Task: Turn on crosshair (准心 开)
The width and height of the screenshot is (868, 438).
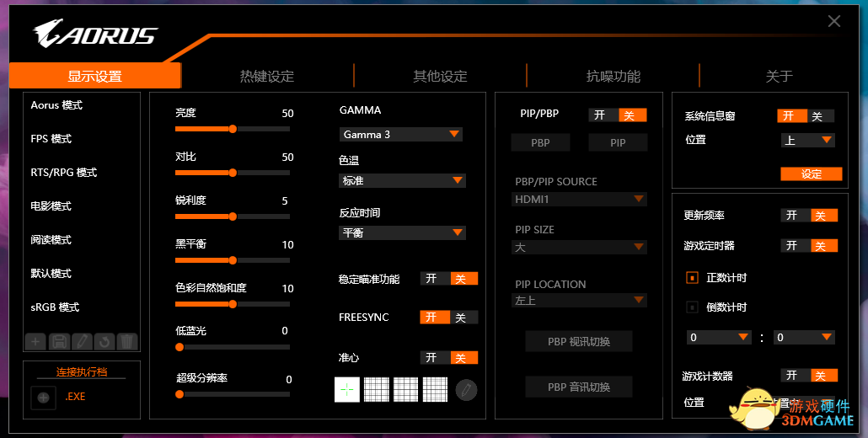Action: [x=435, y=358]
